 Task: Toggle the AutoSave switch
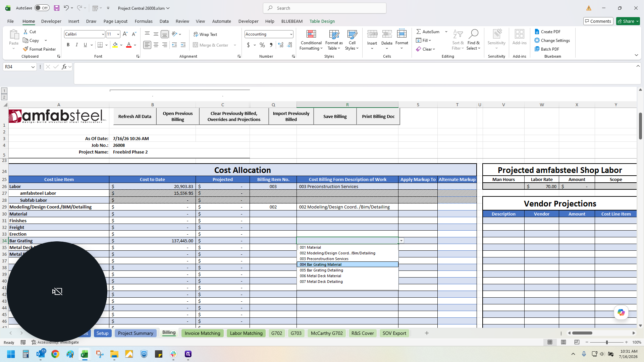click(42, 8)
